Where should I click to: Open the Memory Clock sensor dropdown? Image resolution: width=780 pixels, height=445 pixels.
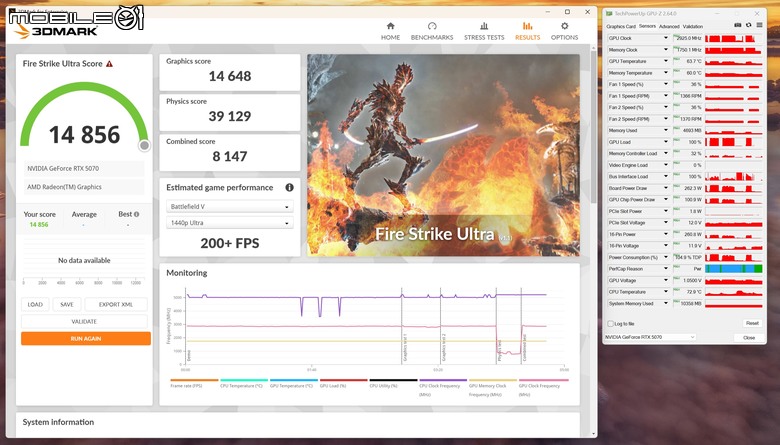(x=666, y=50)
